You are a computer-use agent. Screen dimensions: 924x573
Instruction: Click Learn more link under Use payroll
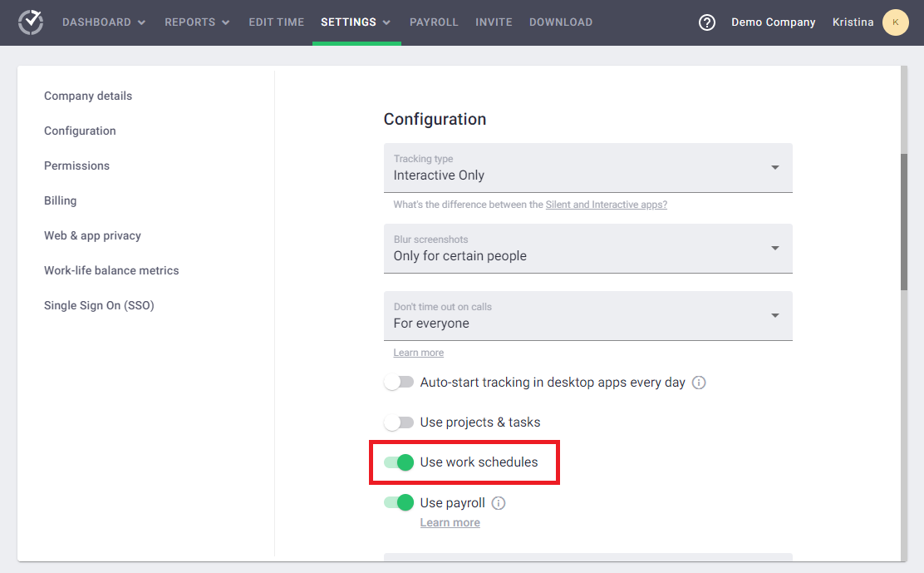(450, 522)
